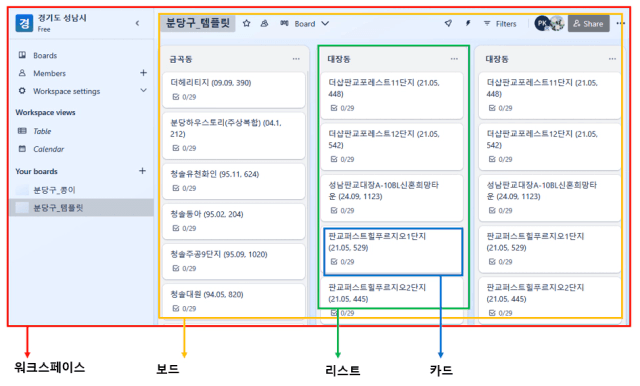Click the Table view icon

(x=22, y=131)
